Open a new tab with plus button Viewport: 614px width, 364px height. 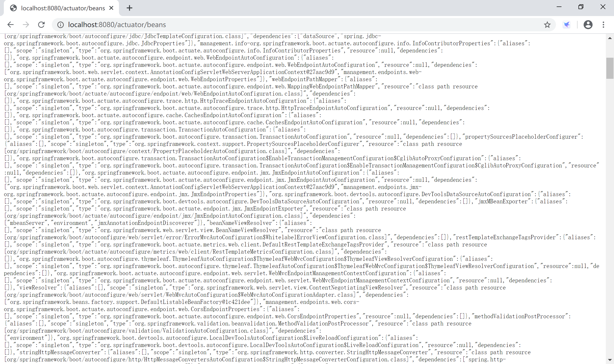click(x=130, y=8)
